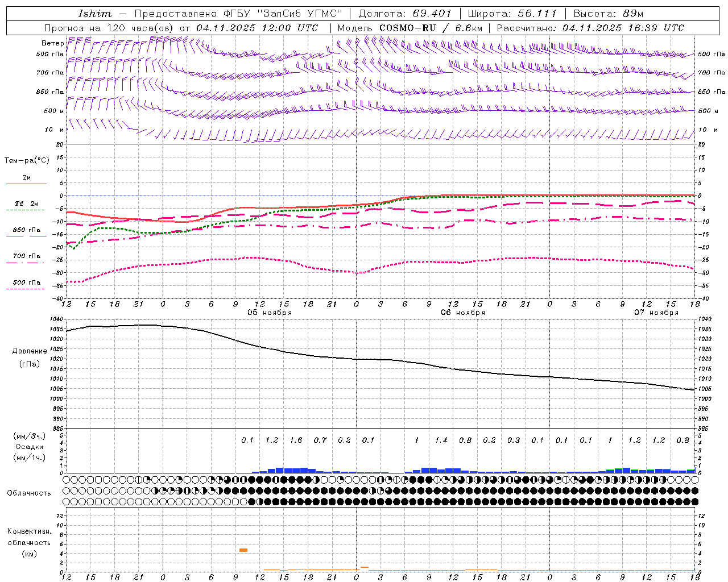728x582 pixels.
Task: Click the 2м temperature legend entry
Action: coord(26,178)
